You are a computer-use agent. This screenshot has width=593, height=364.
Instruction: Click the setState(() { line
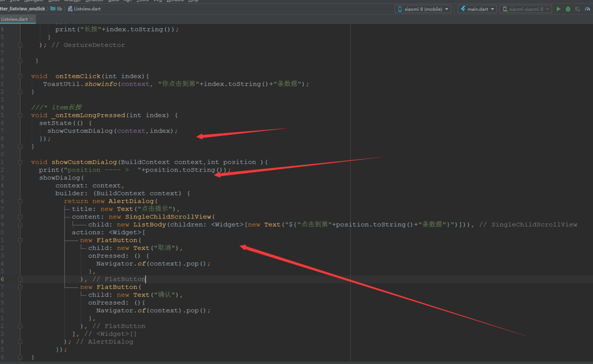(x=66, y=123)
